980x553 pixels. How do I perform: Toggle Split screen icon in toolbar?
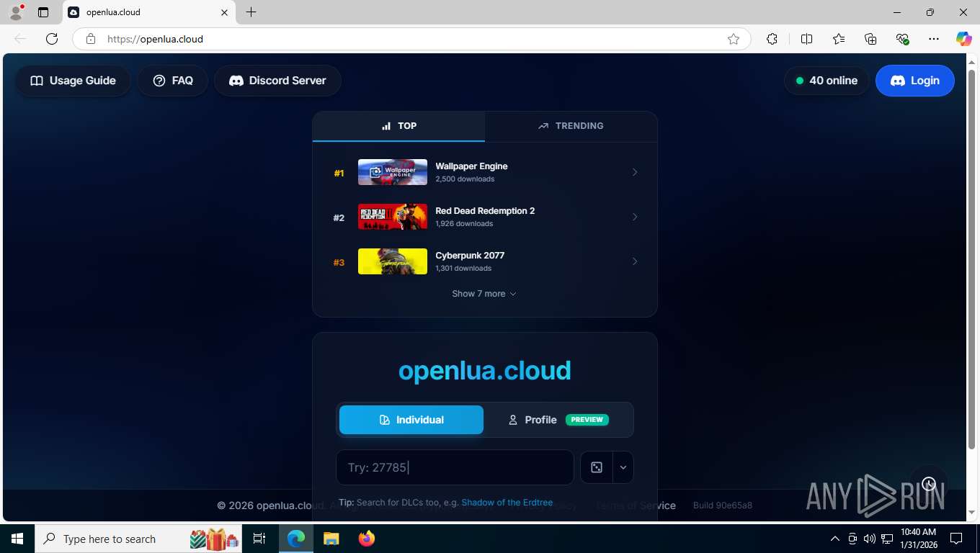(807, 39)
